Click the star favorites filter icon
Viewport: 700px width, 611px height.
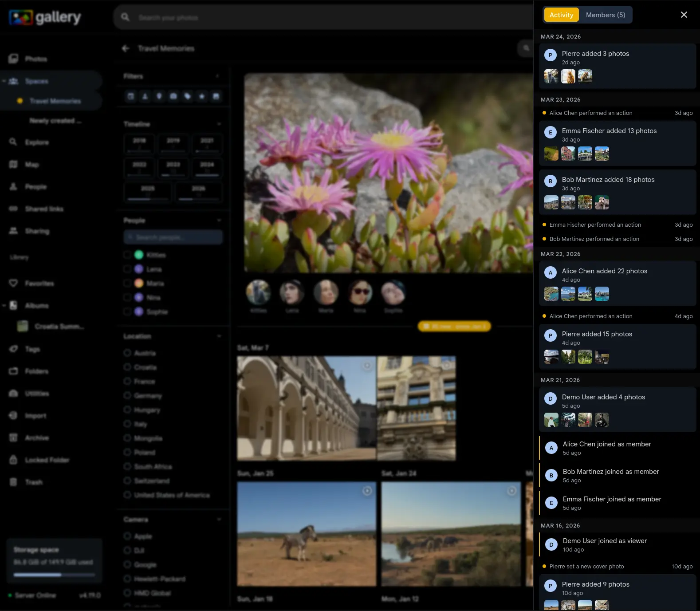tap(202, 96)
